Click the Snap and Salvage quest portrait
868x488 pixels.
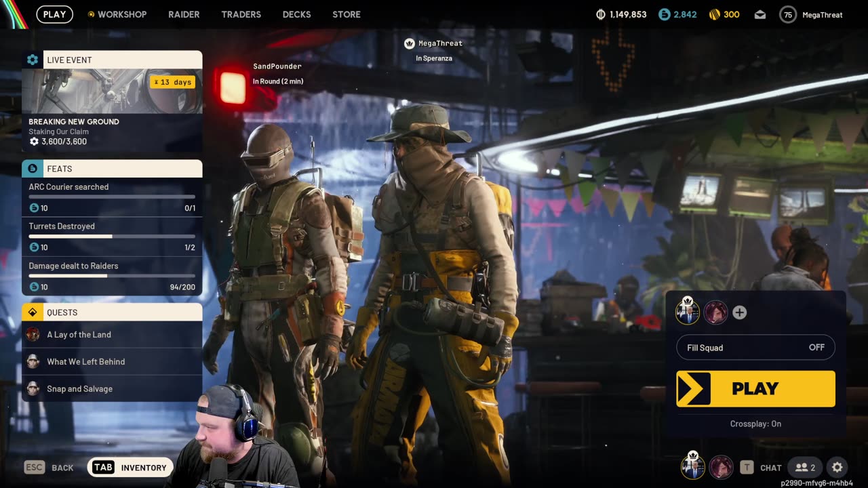pos(33,388)
